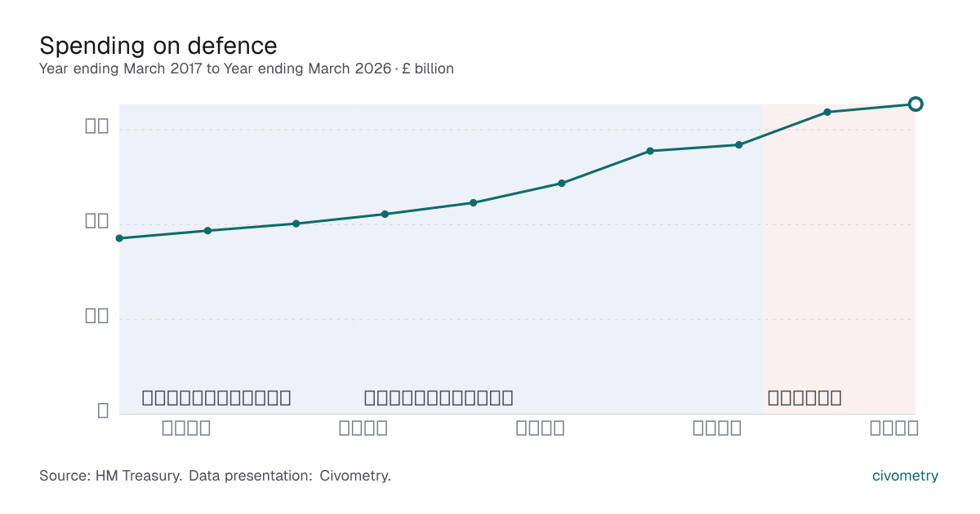Screen dimensions: 980x514
Task: Click the eighth data point before the pink region
Action: point(739,145)
